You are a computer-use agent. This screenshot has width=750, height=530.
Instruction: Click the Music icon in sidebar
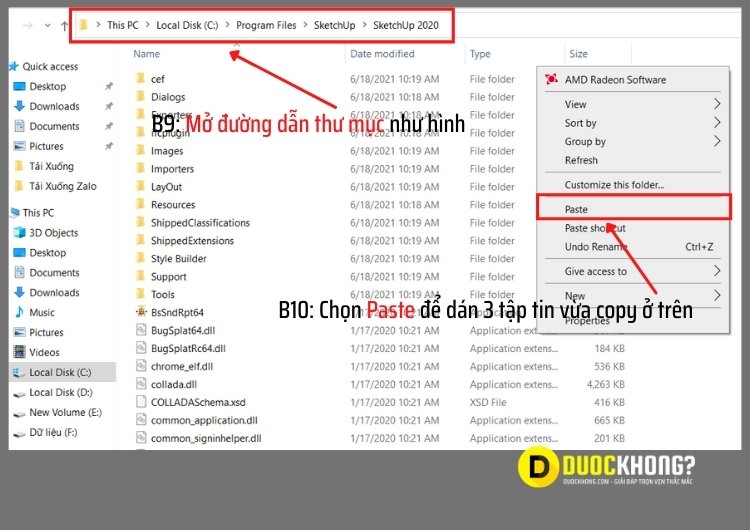pyautogui.click(x=20, y=313)
